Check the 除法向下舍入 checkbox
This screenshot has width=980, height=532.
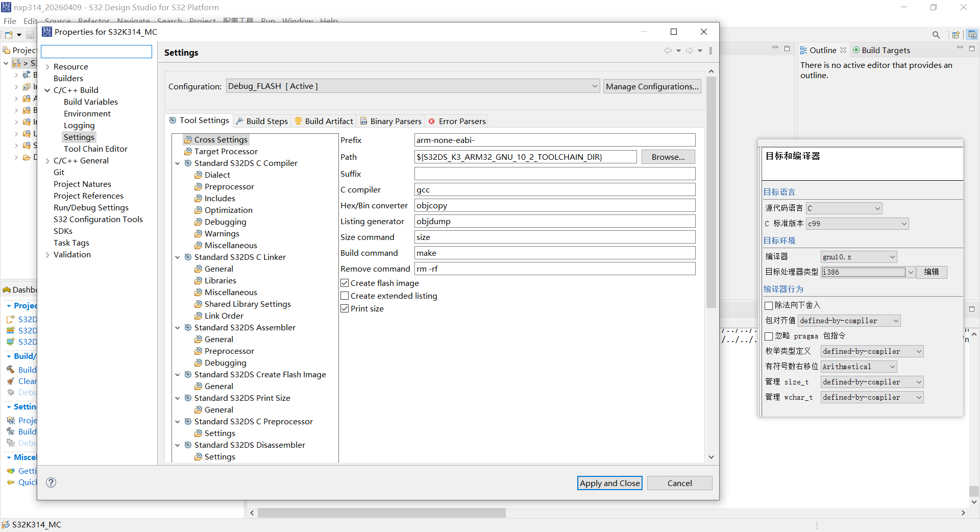[769, 305]
